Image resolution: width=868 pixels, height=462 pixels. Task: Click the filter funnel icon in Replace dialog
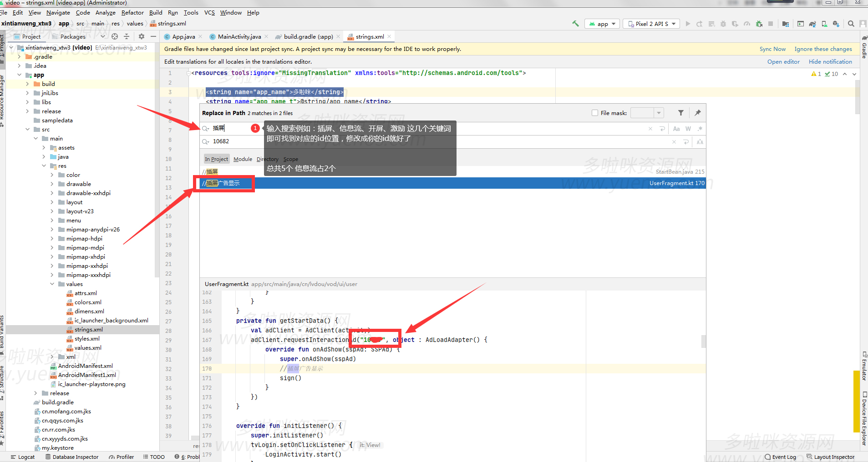tap(680, 113)
